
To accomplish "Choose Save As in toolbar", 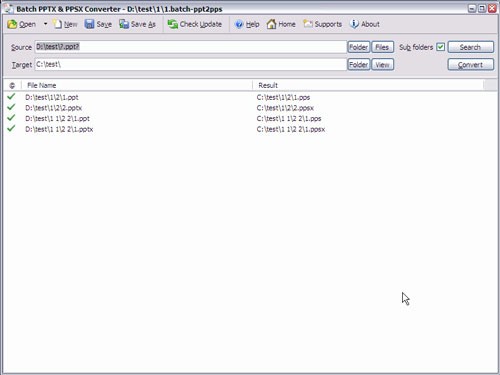I will [x=137, y=24].
